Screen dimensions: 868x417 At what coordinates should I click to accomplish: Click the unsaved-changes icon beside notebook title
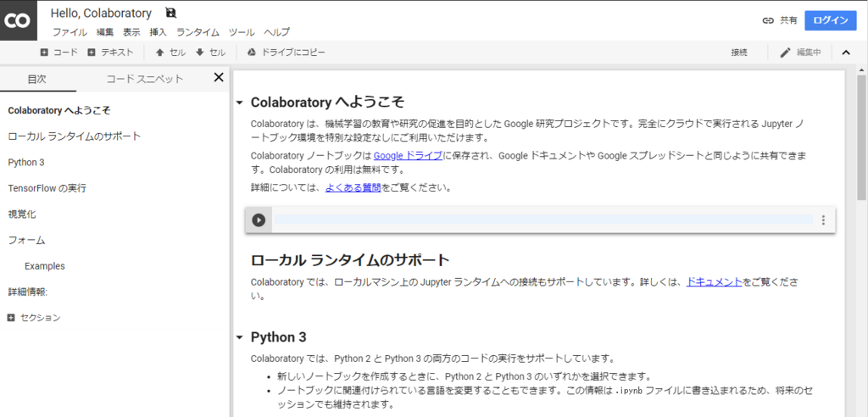pyautogui.click(x=171, y=13)
